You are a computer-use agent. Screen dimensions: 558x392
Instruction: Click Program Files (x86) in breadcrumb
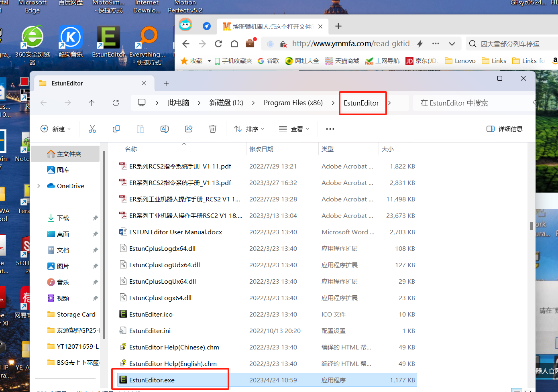[x=293, y=103]
